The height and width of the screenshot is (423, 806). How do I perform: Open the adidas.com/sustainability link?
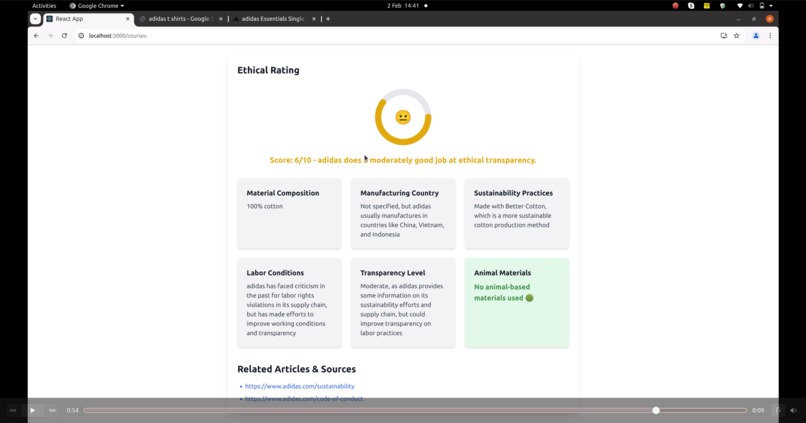tap(300, 386)
